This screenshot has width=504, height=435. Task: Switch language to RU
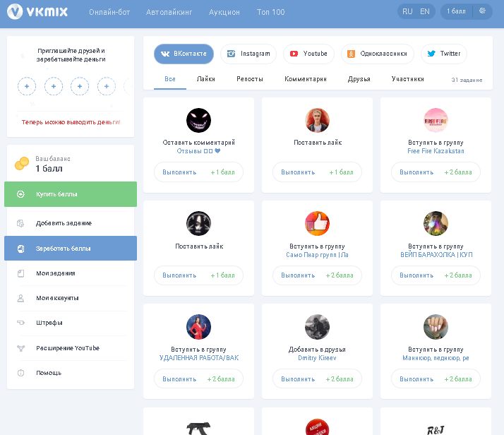point(407,11)
